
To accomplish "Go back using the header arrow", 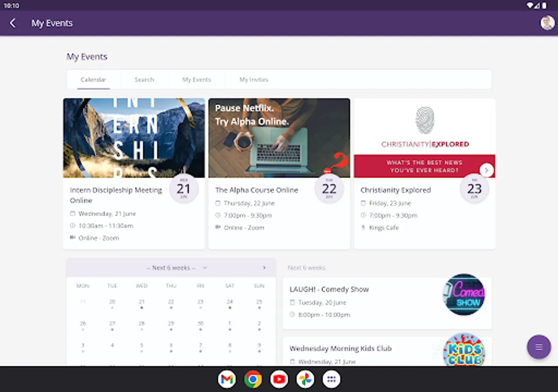I will [x=13, y=23].
